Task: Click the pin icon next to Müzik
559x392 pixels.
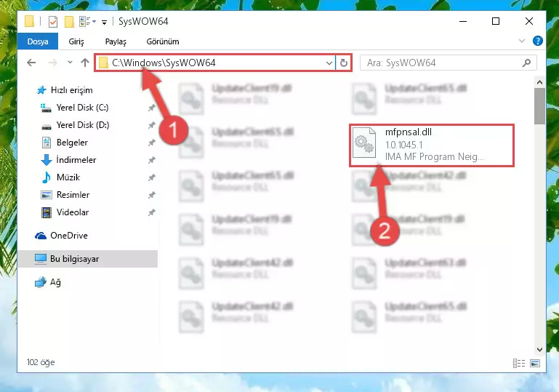Action: pyautogui.click(x=151, y=177)
